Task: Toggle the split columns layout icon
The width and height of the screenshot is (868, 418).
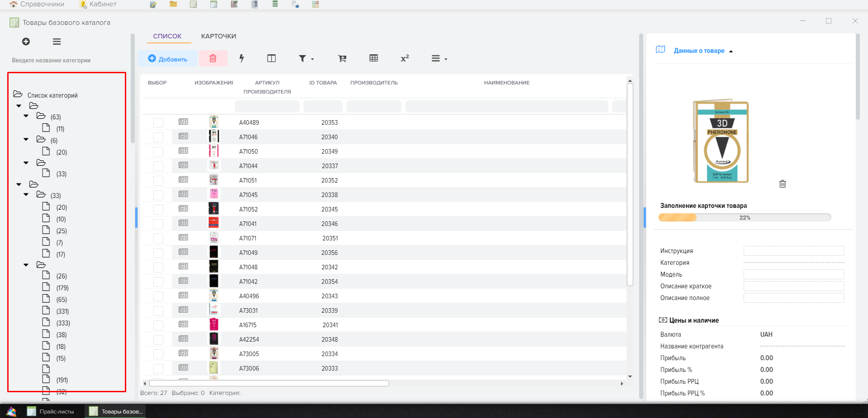Action: pyautogui.click(x=271, y=58)
